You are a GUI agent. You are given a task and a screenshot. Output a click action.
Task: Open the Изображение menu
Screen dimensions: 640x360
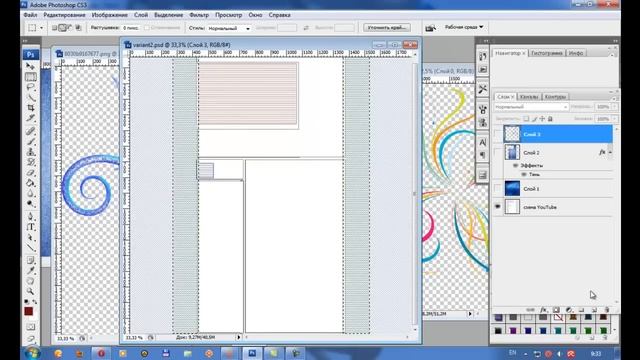click(109, 15)
